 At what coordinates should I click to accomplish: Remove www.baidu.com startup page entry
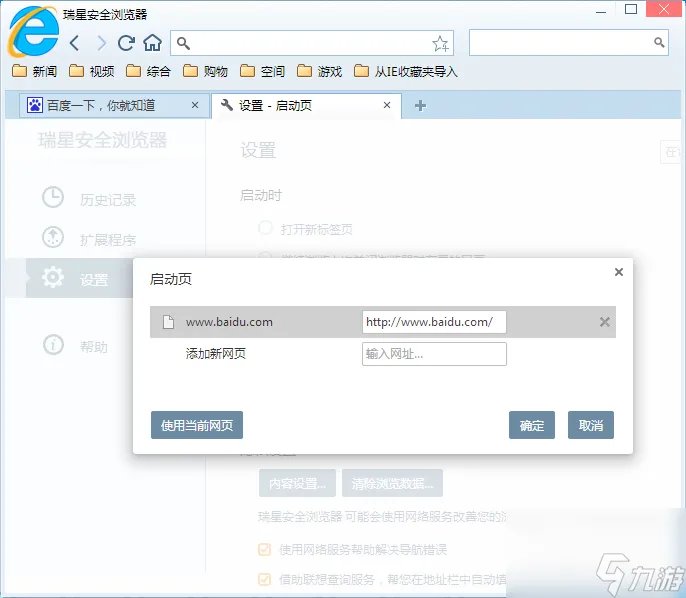604,322
